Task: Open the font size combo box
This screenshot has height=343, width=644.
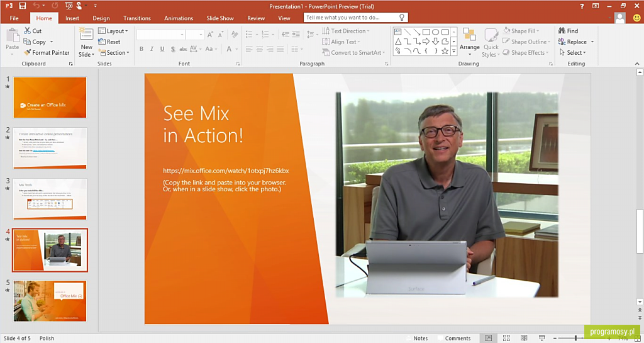Action: click(195, 35)
